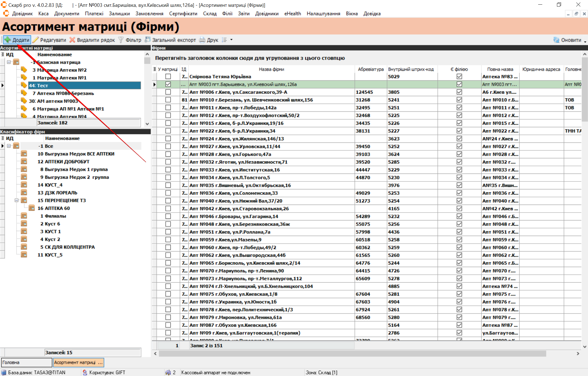This screenshot has height=376, width=588.
Task: Switch to the Головна tab
Action: point(26,362)
